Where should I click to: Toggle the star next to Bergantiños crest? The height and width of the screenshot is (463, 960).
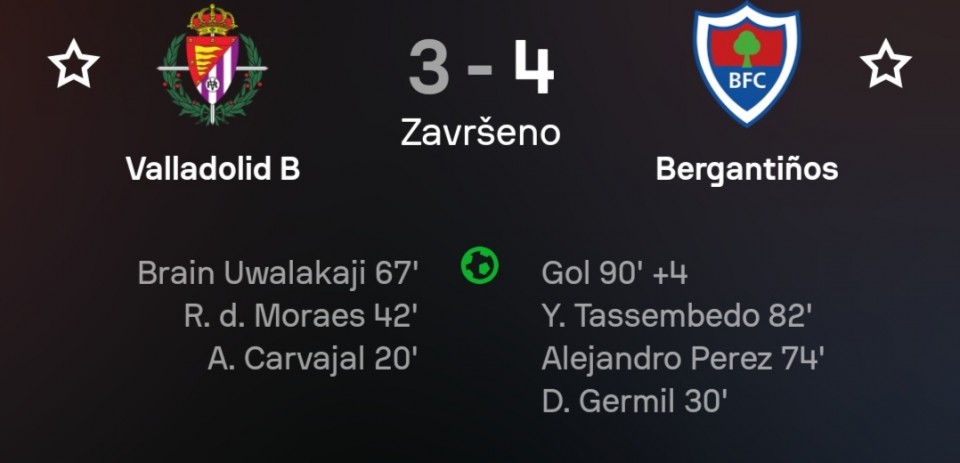(885, 65)
